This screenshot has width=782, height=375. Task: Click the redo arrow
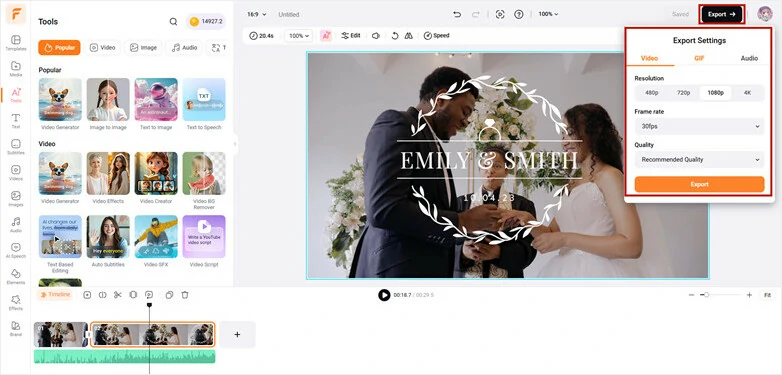click(475, 14)
